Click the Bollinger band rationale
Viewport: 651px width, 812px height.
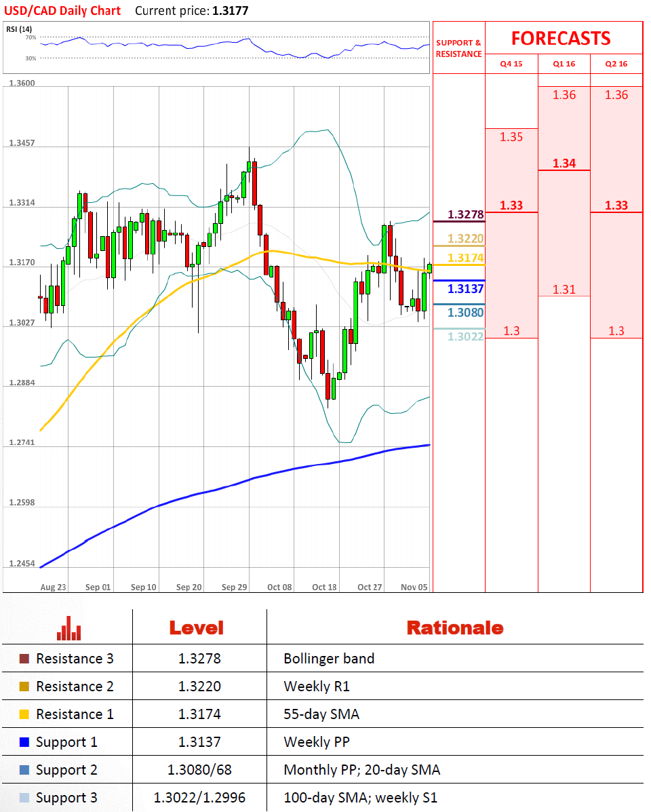coord(329,659)
